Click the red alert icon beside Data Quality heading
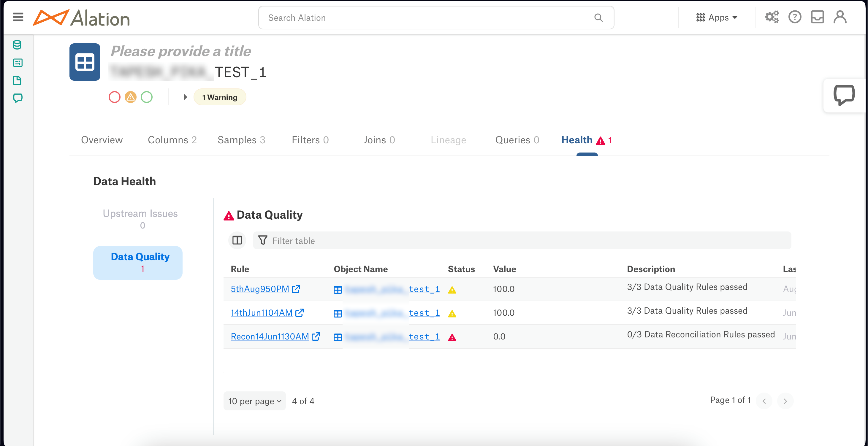The image size is (868, 446). point(229,216)
